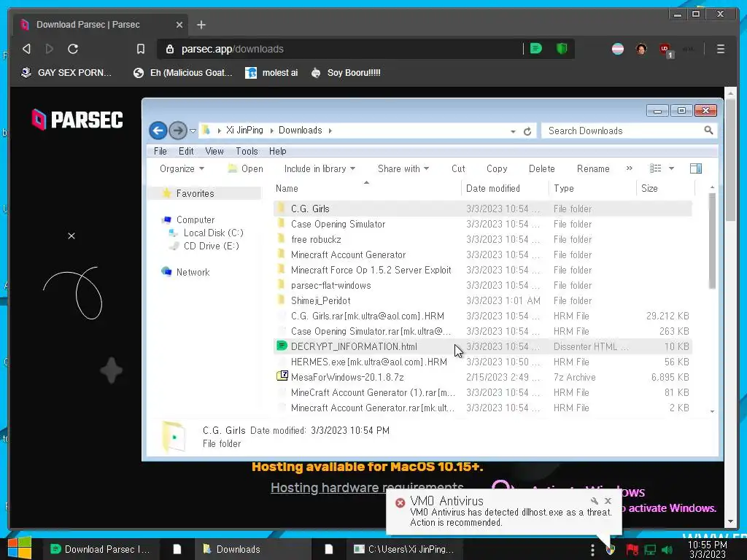Click the Rename toolbar button
This screenshot has width=747, height=560.
(x=593, y=168)
